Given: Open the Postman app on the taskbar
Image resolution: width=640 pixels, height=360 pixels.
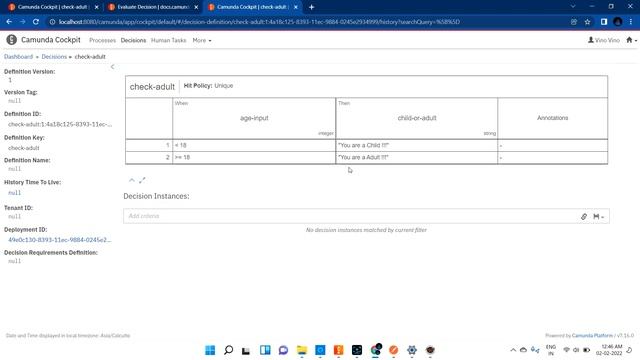Looking at the screenshot, I should point(393,350).
